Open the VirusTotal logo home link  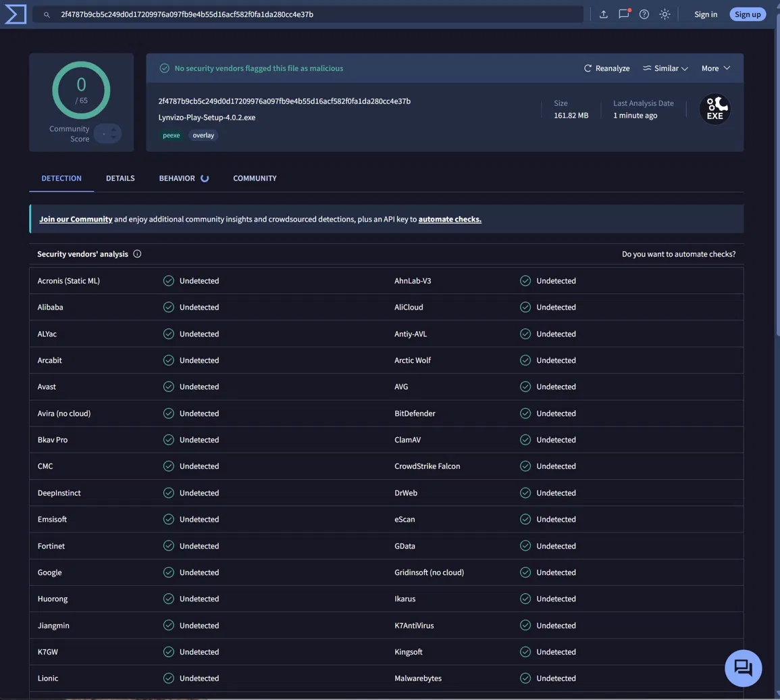coord(15,14)
